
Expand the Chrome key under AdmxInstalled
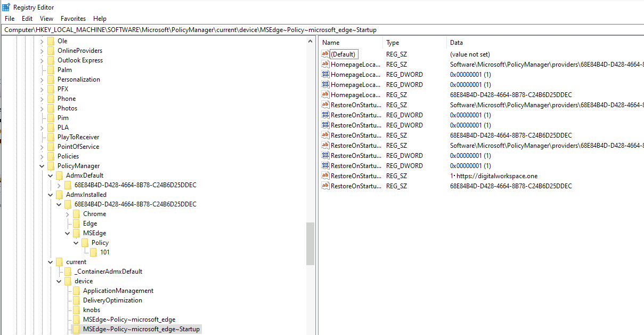coord(68,214)
